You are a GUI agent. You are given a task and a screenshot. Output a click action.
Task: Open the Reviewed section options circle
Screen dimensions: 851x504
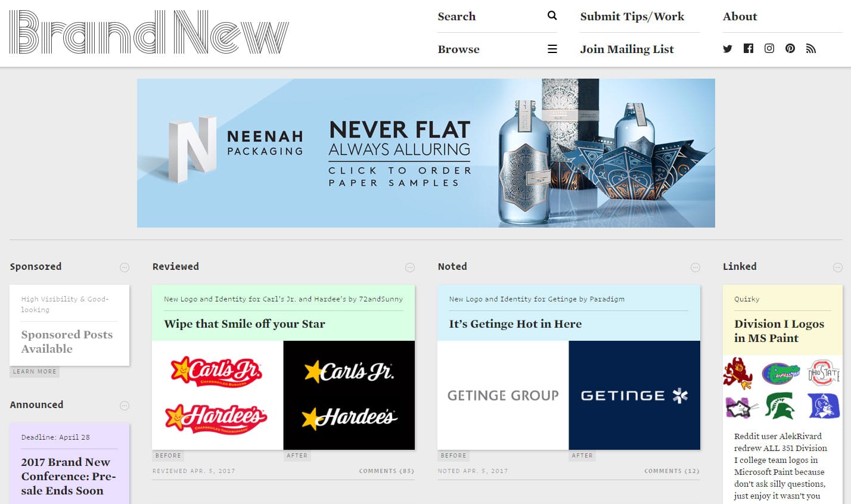[x=410, y=267]
